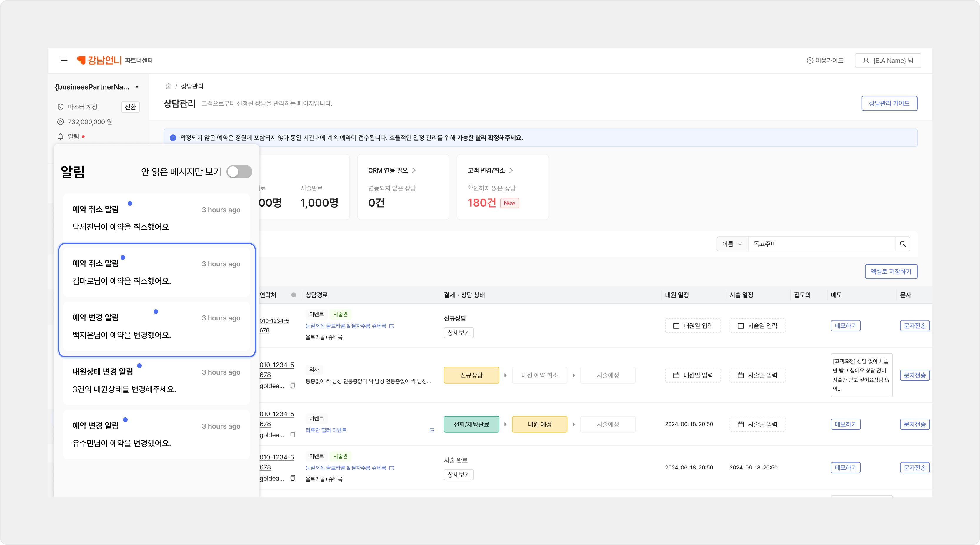This screenshot has width=980, height=545.
Task: Click the 엑셀로 저장하기 button
Action: coord(891,272)
